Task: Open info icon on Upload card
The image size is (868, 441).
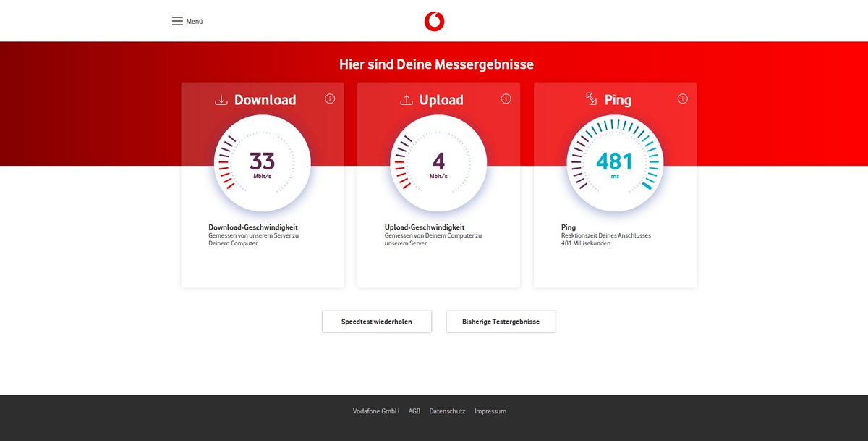Action: pos(506,98)
